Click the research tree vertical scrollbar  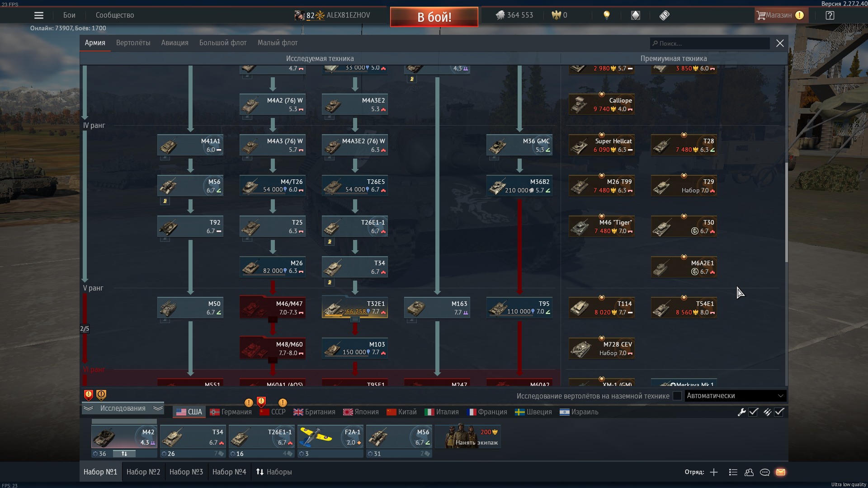pos(786,212)
